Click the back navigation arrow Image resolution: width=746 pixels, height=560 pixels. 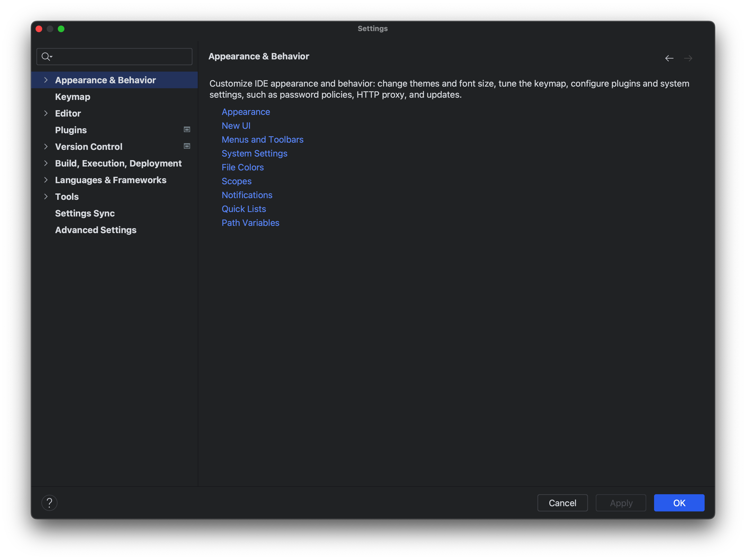669,58
